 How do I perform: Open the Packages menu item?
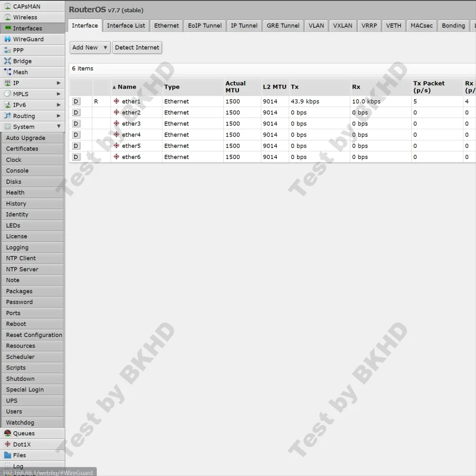click(32, 291)
